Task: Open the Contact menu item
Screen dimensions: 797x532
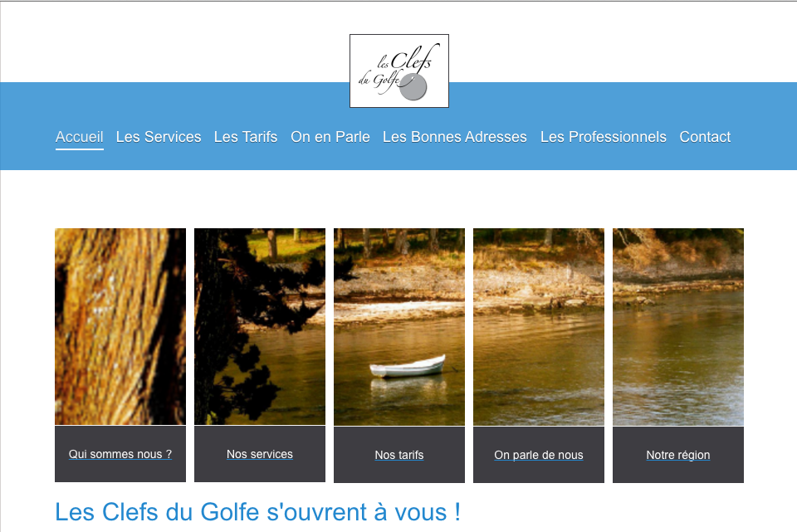Action: (705, 137)
